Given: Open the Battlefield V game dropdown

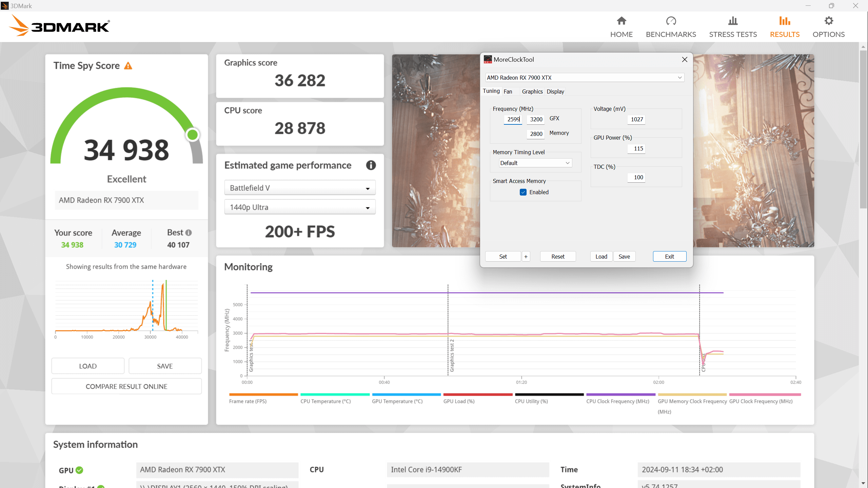Looking at the screenshot, I should click(300, 188).
